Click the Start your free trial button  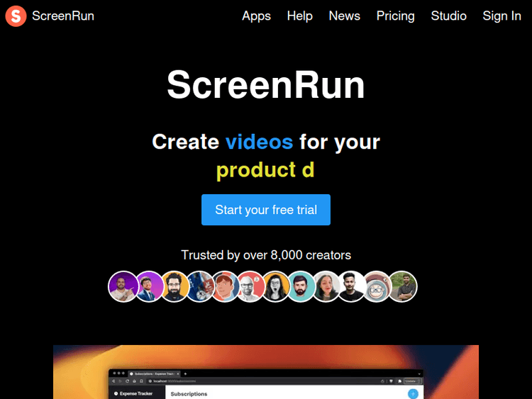[x=266, y=210]
